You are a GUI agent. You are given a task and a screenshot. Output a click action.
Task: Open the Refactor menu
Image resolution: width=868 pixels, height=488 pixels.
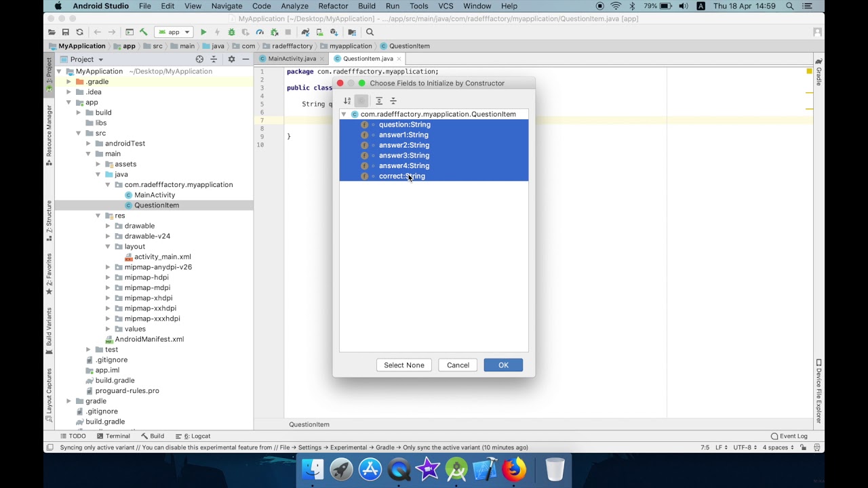click(333, 6)
